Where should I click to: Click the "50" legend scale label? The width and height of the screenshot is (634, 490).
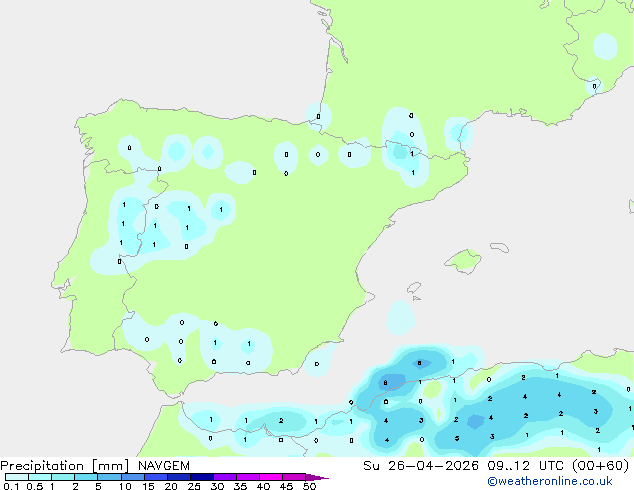tap(310, 486)
